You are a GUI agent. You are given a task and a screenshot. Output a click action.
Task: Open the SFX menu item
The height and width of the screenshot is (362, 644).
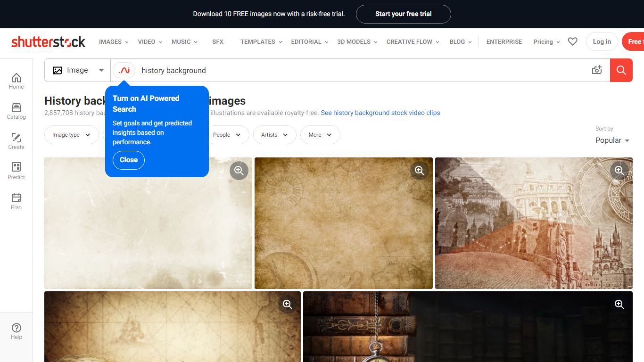point(218,42)
